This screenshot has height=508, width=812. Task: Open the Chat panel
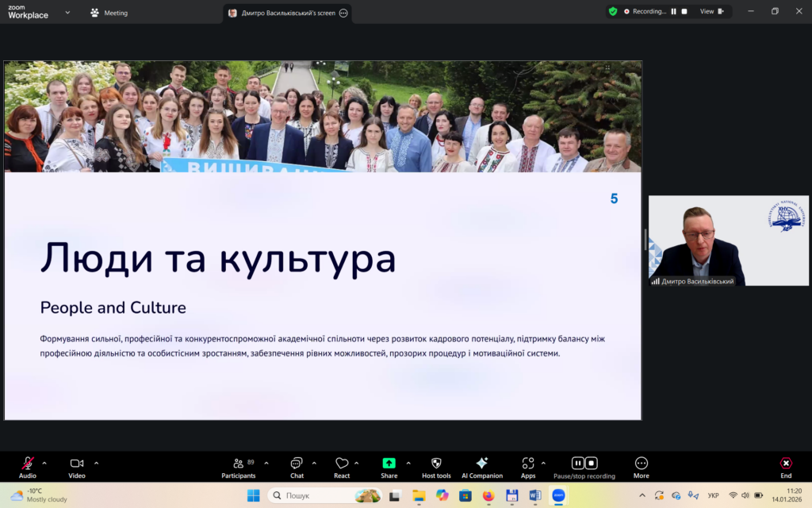coord(297,464)
